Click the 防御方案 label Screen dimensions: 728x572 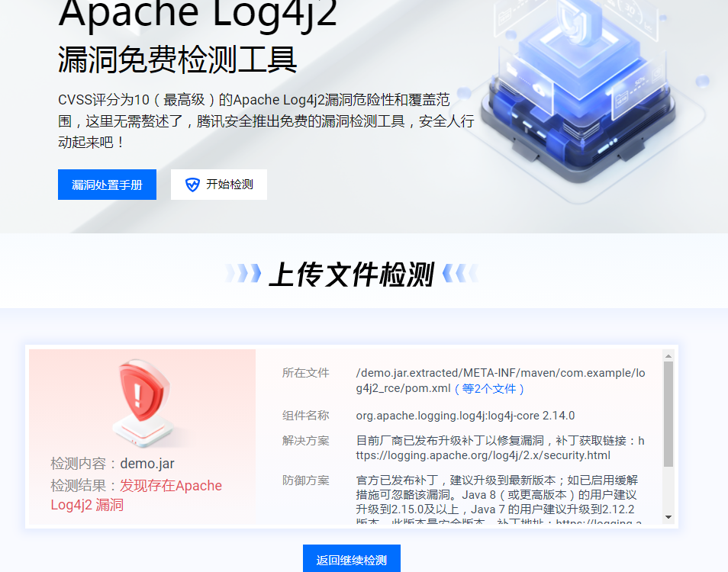click(x=305, y=480)
